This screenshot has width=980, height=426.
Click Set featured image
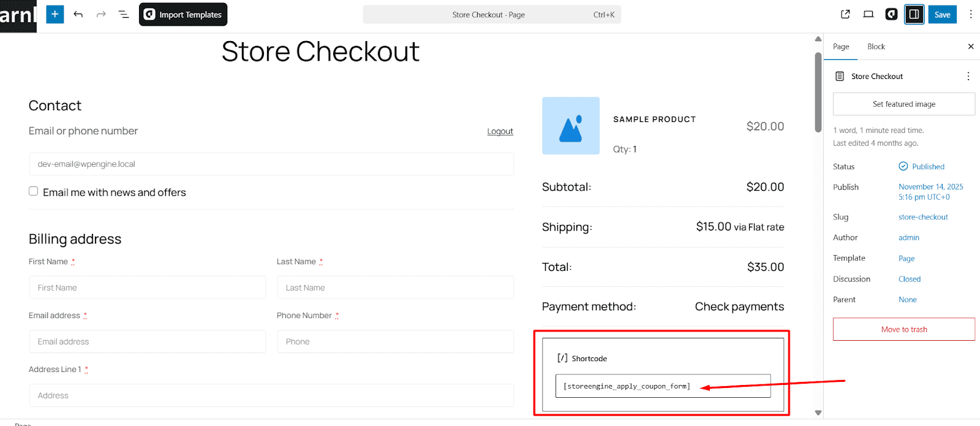click(x=904, y=104)
